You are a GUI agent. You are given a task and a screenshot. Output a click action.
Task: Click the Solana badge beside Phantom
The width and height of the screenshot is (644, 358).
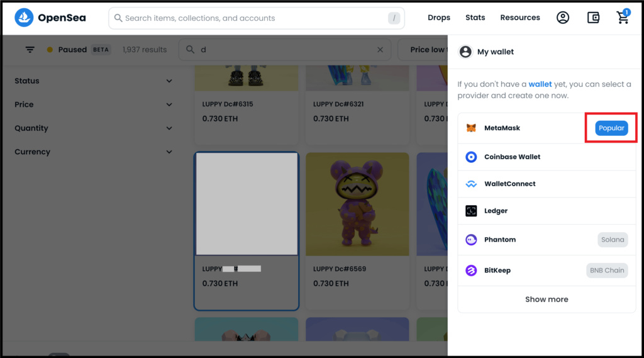613,240
